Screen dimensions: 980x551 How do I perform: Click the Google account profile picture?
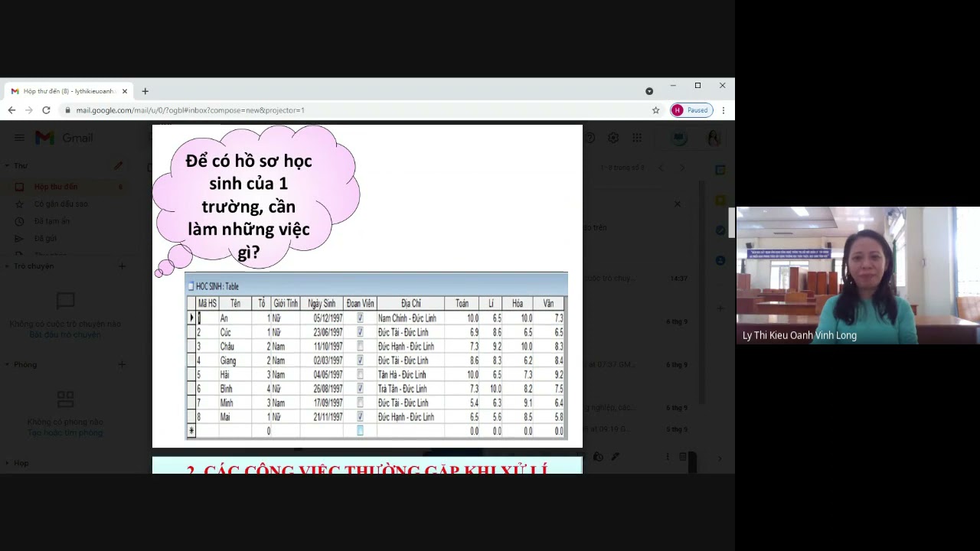click(x=714, y=138)
